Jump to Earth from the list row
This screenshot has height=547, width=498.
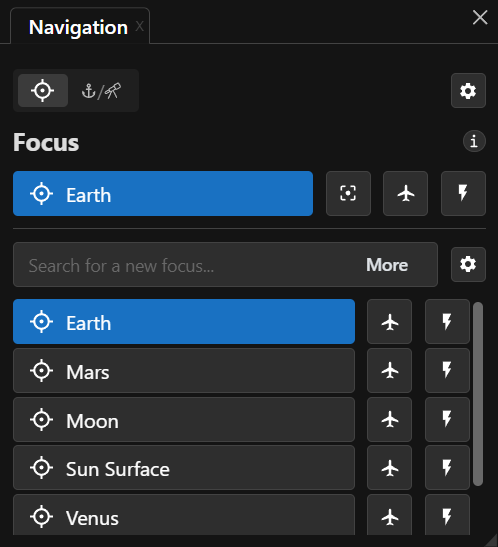pyautogui.click(x=447, y=322)
